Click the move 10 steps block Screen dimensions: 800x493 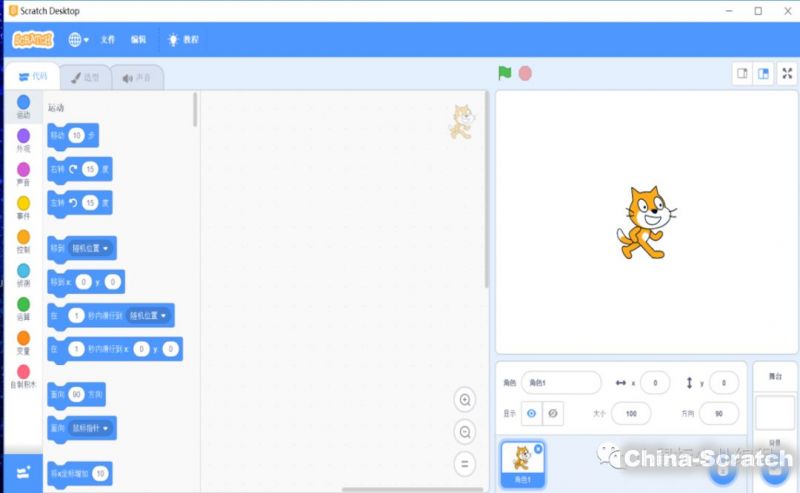[73, 136]
